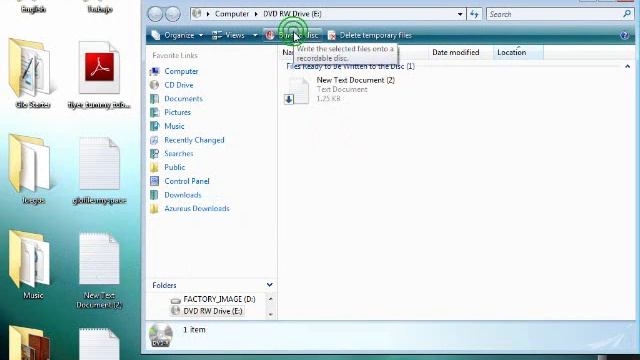Click the Folders pane header label
The image size is (640, 360).
[x=164, y=285]
